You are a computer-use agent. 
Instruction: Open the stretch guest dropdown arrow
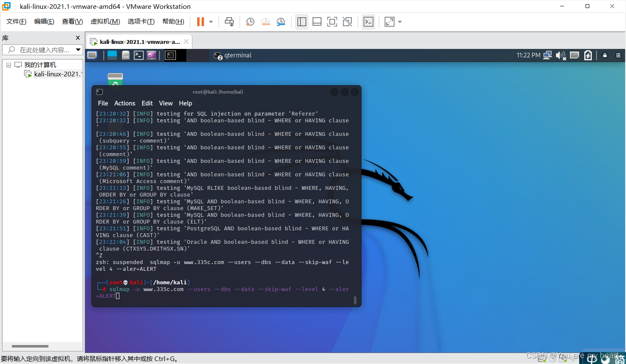pos(400,22)
